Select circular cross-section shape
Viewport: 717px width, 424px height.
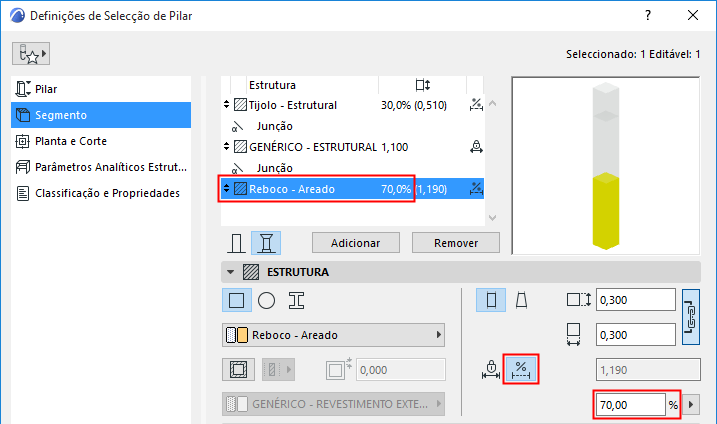click(267, 300)
